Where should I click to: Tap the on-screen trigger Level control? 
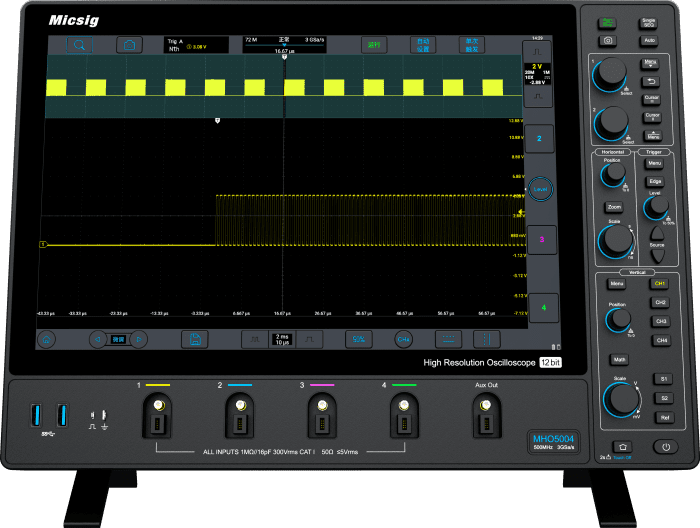pos(540,188)
